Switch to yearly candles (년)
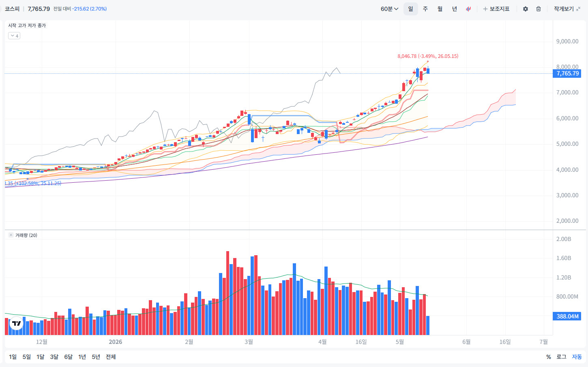The height and width of the screenshot is (367, 588). coord(455,9)
